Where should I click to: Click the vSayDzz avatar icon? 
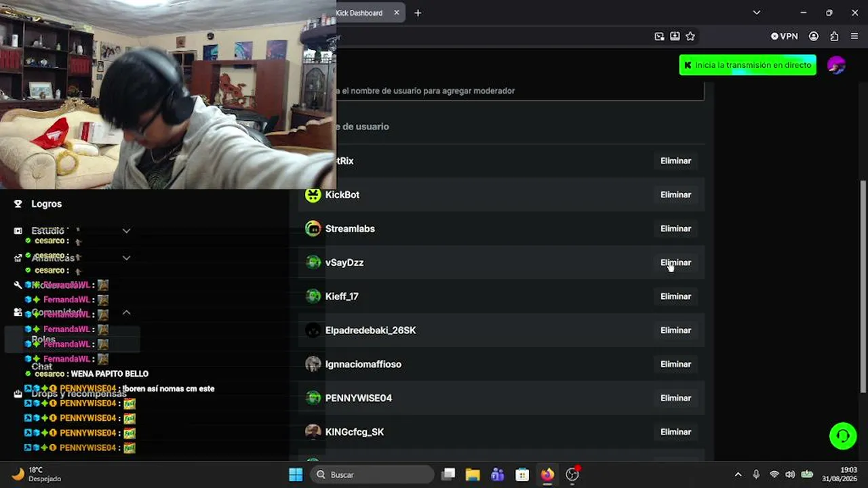[313, 262]
